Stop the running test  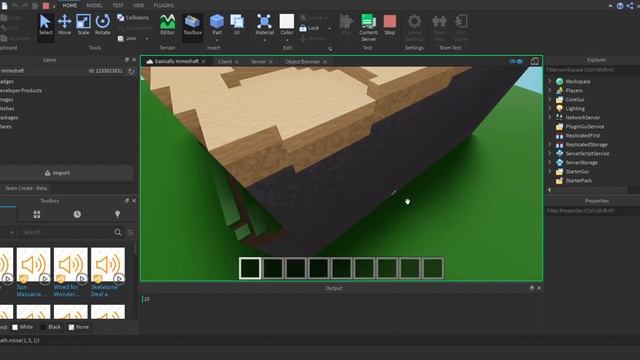pos(390,25)
